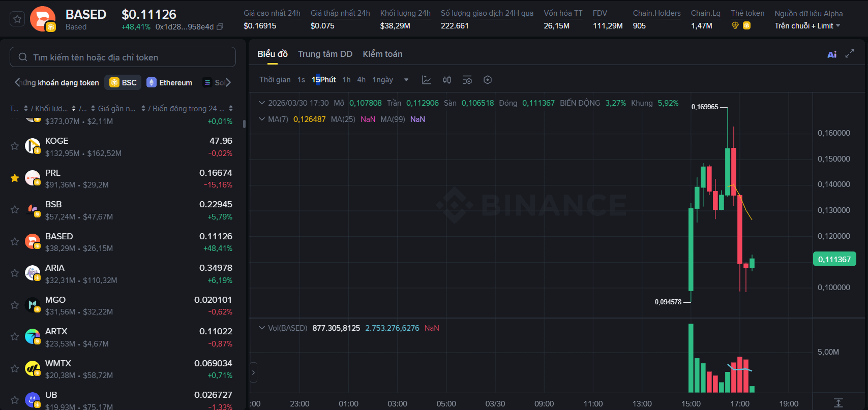Screen dimensions: 868x410
Task: Collapse the OHLC info line
Action: click(262, 103)
